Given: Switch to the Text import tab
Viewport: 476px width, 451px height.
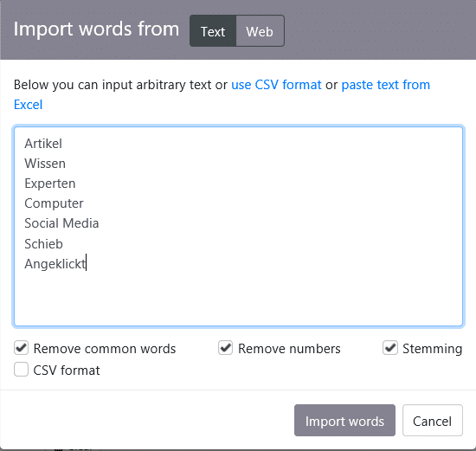Looking at the screenshot, I should pyautogui.click(x=213, y=31).
